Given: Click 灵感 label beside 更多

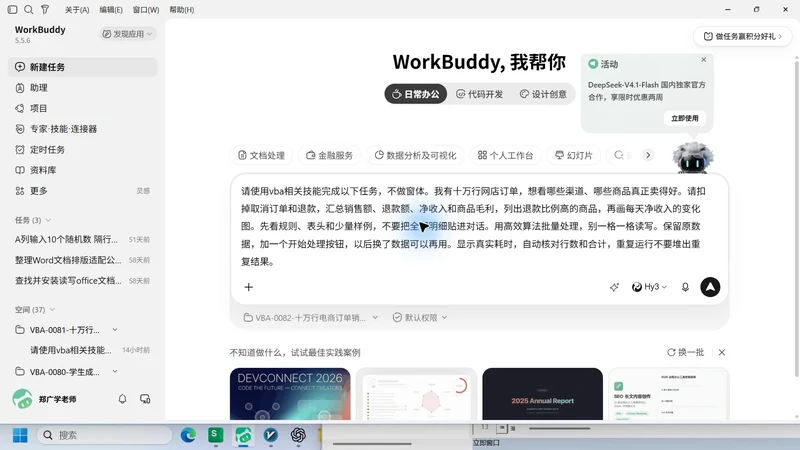Looking at the screenshot, I should click(143, 191).
